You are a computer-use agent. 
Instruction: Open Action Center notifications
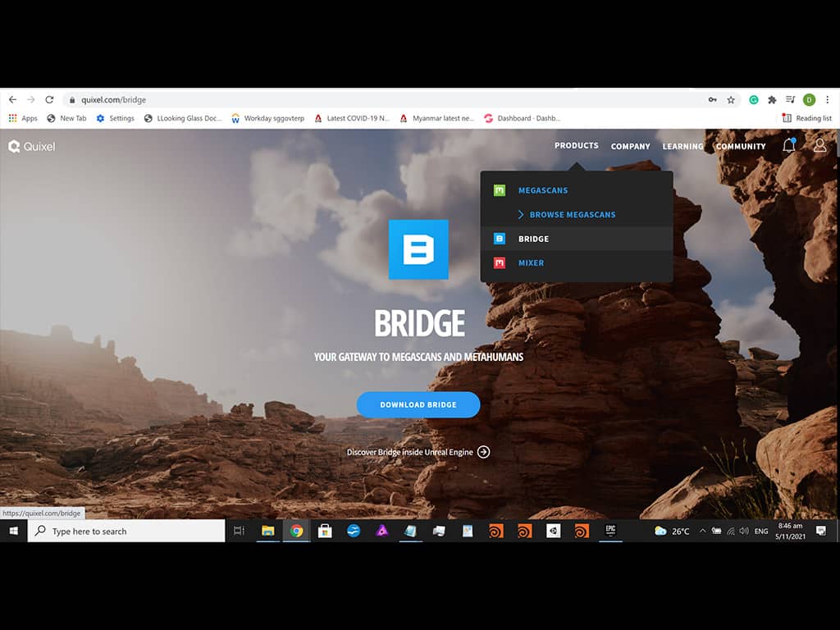point(820,531)
